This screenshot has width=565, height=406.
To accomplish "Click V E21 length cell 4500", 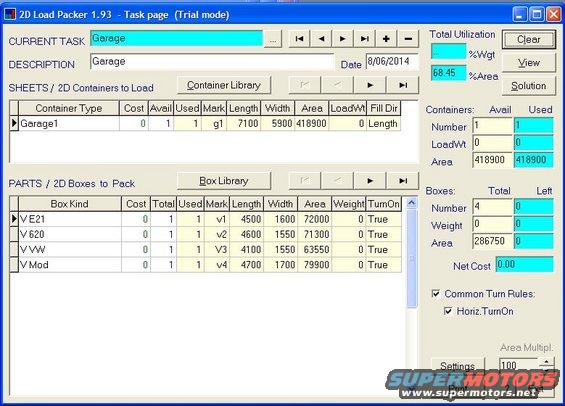I will [x=247, y=219].
